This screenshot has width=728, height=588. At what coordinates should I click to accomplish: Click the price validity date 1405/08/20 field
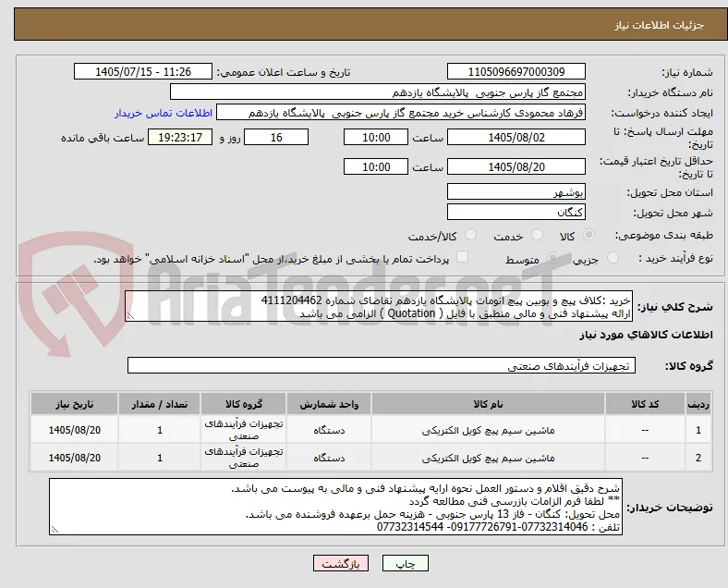click(516, 166)
